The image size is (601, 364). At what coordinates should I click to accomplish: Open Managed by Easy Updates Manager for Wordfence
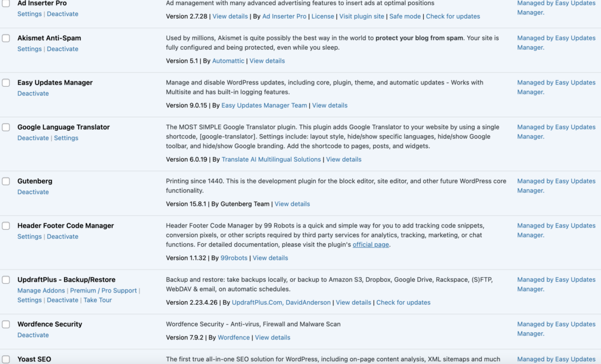pyautogui.click(x=556, y=329)
